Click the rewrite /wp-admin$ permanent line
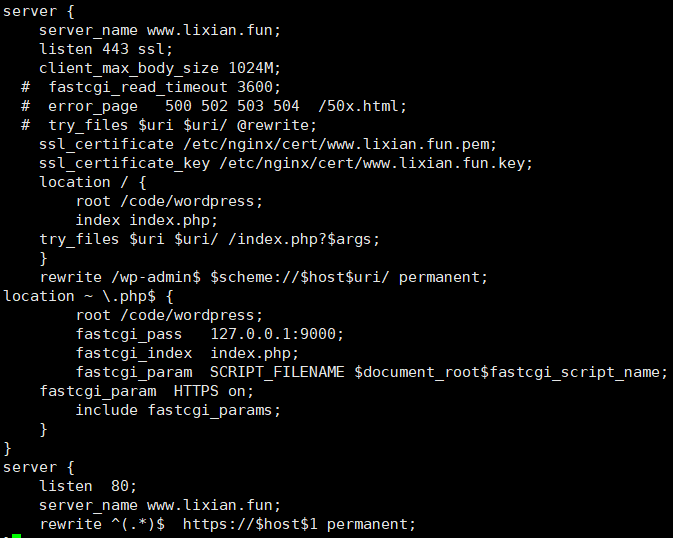This screenshot has height=538, width=673. [264, 277]
